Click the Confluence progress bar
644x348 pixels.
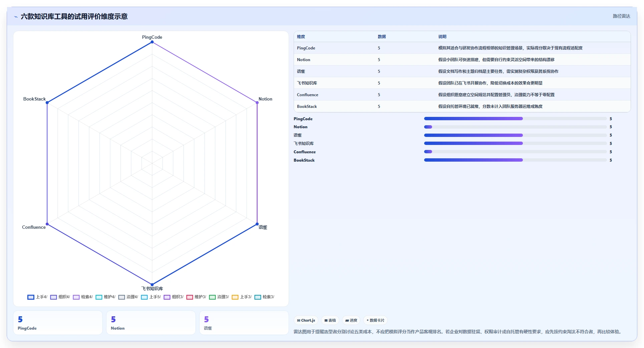click(515, 152)
